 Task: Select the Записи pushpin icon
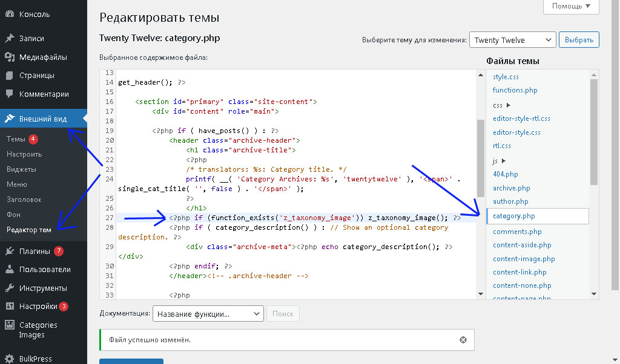coord(10,36)
